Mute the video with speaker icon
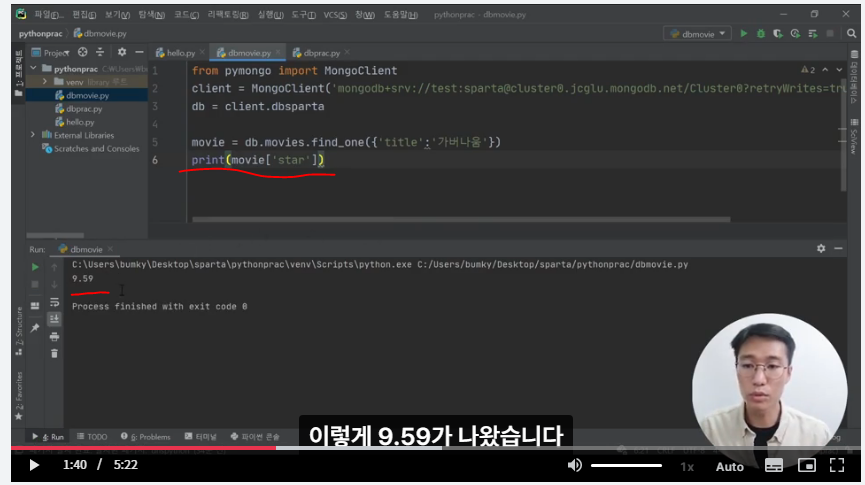 tap(574, 466)
